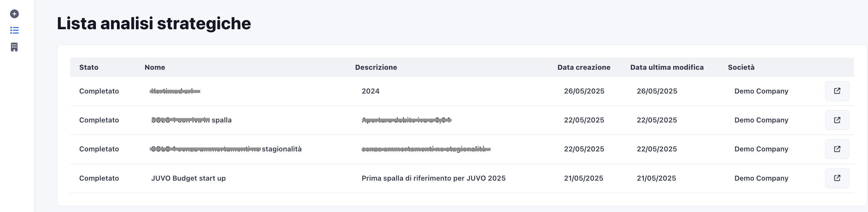Image resolution: width=868 pixels, height=212 pixels.
Task: Sort by the "Società" column header
Action: pyautogui.click(x=741, y=67)
